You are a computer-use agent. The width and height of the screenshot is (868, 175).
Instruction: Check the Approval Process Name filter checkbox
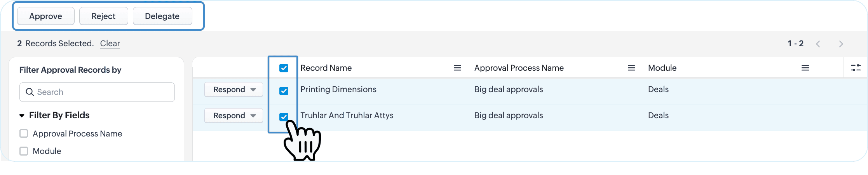point(24,133)
